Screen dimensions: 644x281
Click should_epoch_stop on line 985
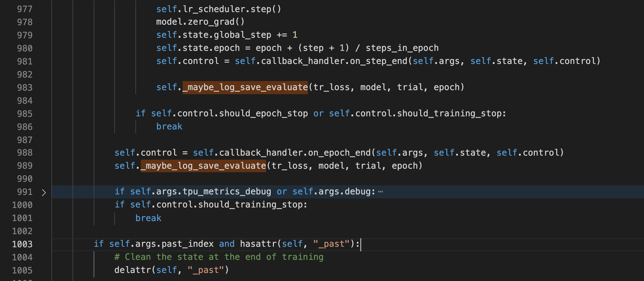[x=264, y=113]
